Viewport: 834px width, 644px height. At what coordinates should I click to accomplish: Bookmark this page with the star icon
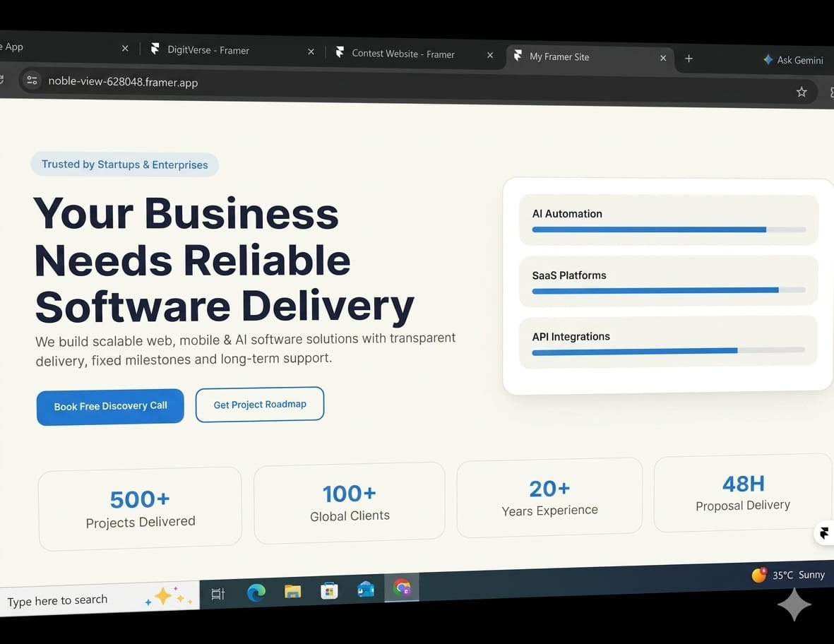pos(802,92)
